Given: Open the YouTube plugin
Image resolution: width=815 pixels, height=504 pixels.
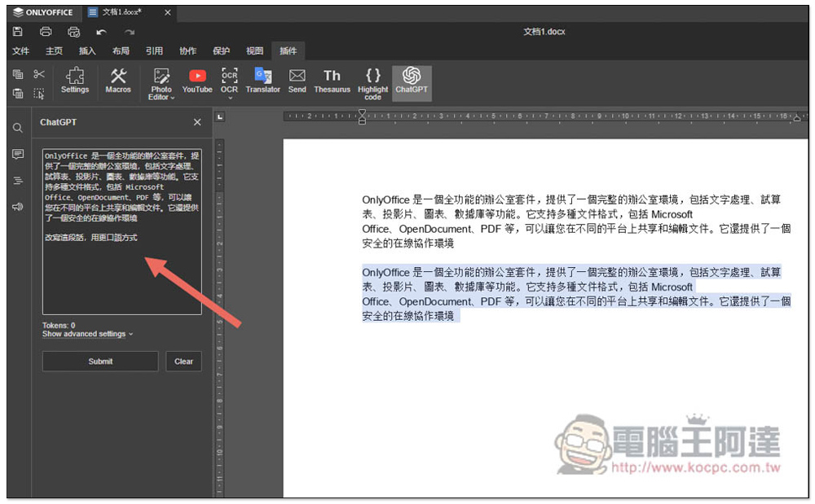Looking at the screenshot, I should (197, 81).
